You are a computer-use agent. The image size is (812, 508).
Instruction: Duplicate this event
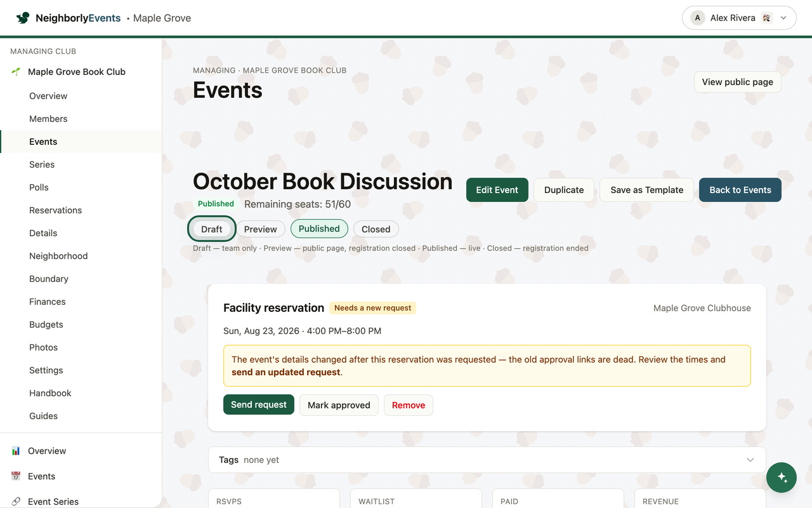pyautogui.click(x=564, y=190)
